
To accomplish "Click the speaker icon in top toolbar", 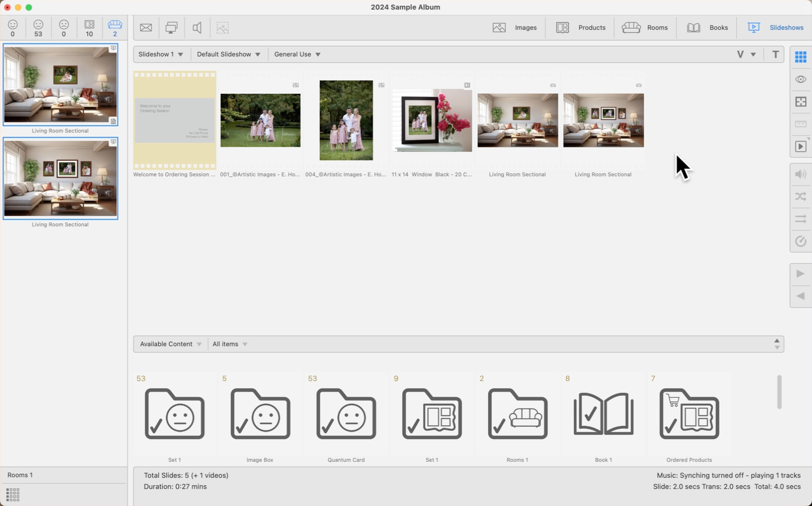I will [x=197, y=28].
